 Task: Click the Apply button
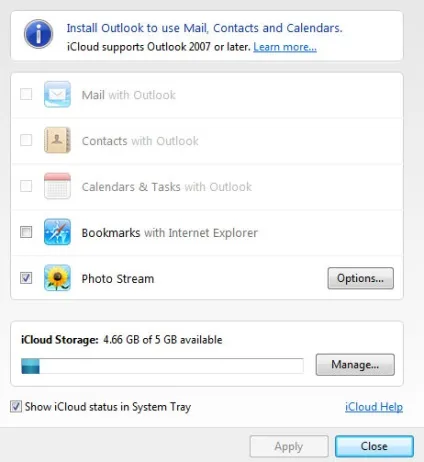point(289,446)
